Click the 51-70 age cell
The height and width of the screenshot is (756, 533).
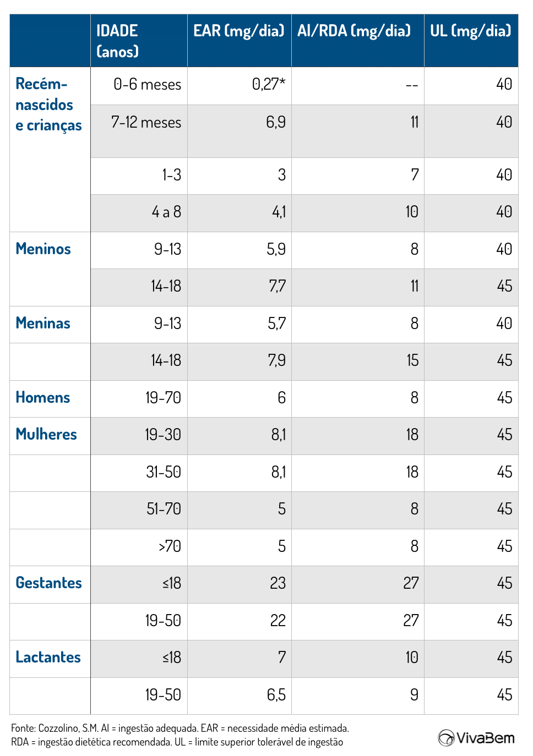(164, 509)
